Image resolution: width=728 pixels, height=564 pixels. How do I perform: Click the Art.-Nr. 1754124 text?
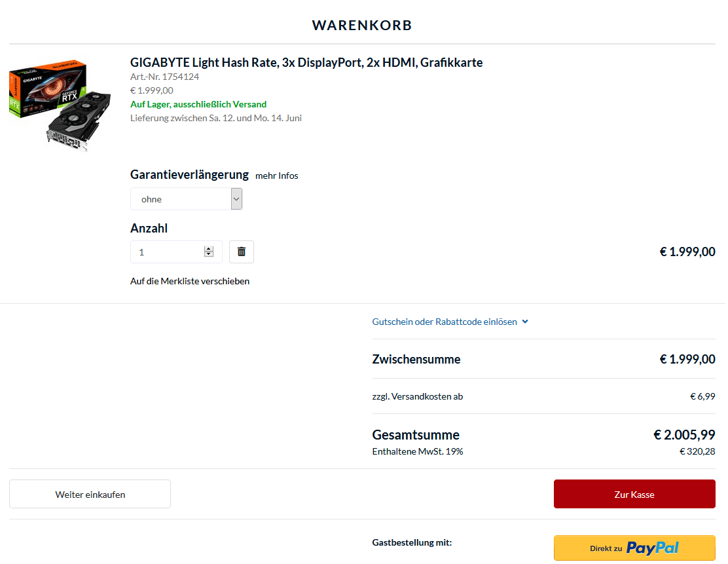(165, 77)
